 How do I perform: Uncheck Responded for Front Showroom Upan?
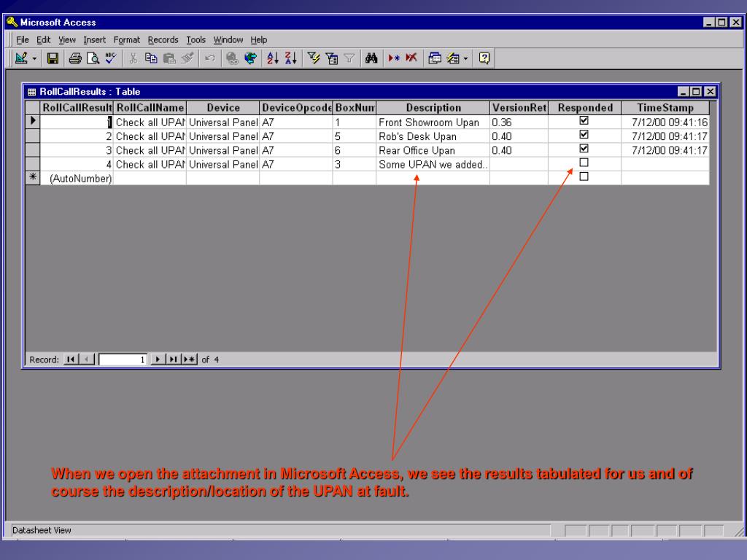pos(584,120)
